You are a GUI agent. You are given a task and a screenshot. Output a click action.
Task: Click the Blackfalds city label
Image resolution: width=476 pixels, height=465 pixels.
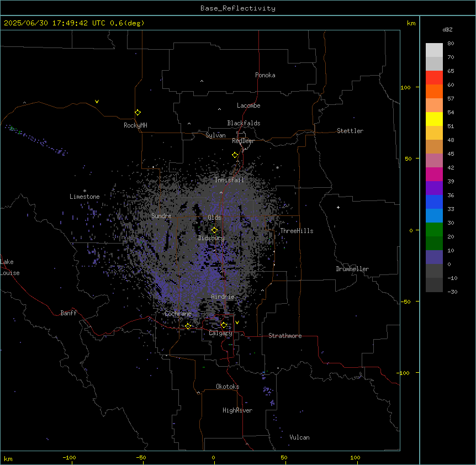coord(244,123)
